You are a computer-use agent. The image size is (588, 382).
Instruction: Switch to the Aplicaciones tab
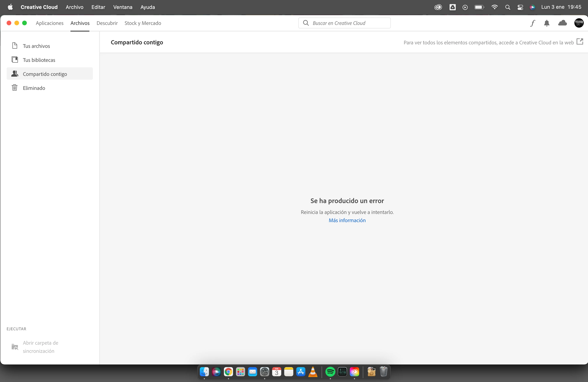49,23
